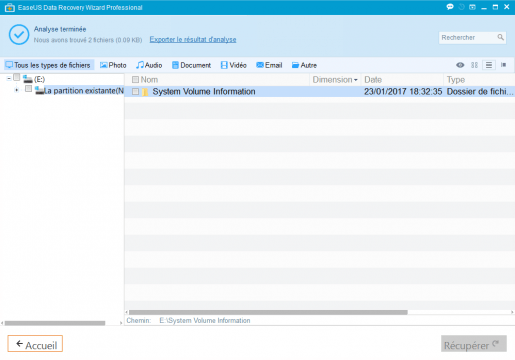Check the (E:) drive checkbox
This screenshot has width=515, height=360.
(x=17, y=78)
